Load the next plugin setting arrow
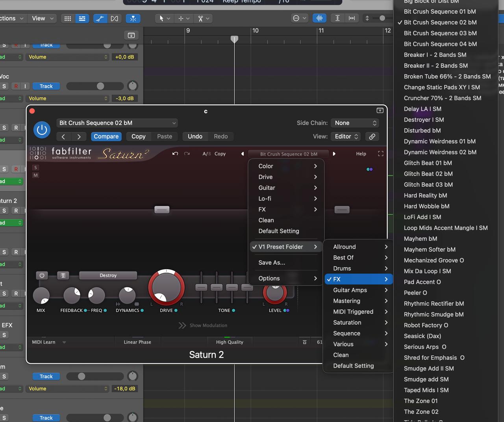The height and width of the screenshot is (422, 504). [79, 136]
